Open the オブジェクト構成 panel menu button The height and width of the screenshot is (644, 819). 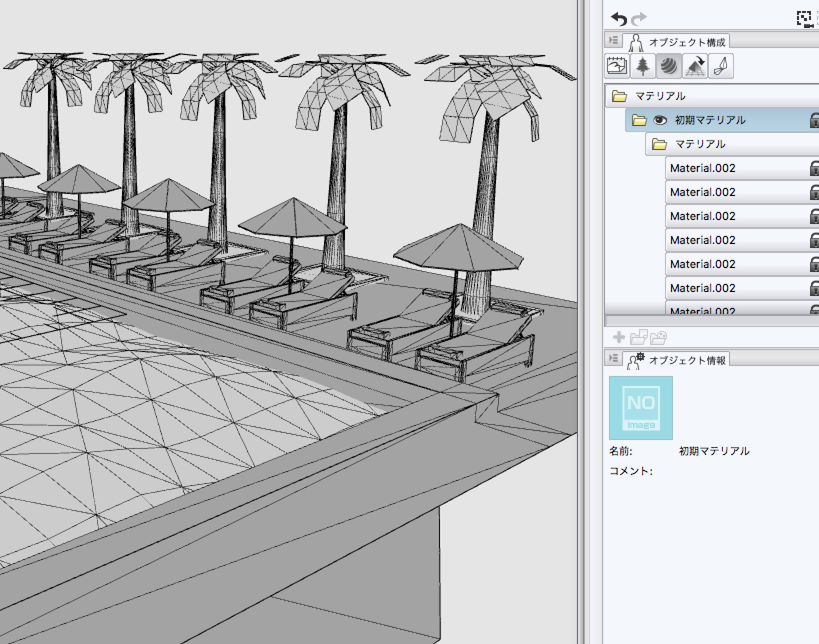coord(613,40)
